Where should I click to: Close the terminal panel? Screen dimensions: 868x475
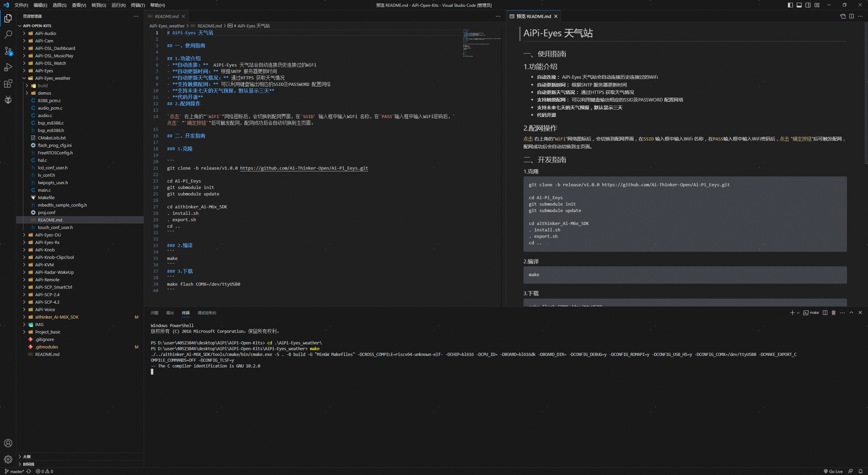pyautogui.click(x=860, y=312)
